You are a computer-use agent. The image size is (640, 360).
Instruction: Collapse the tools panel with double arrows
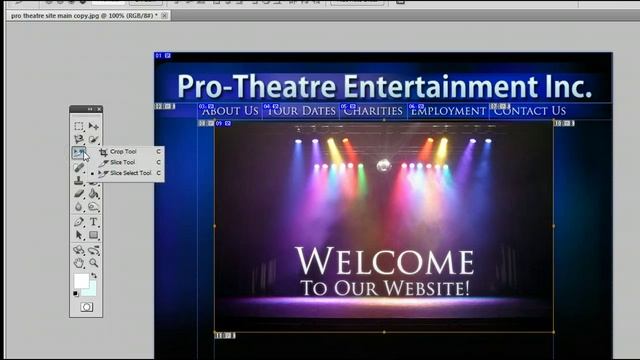click(x=90, y=109)
